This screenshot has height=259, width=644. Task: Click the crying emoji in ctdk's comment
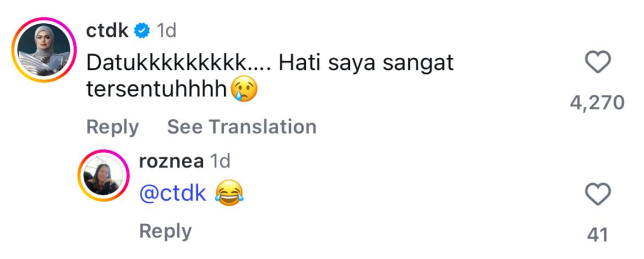[x=244, y=90]
